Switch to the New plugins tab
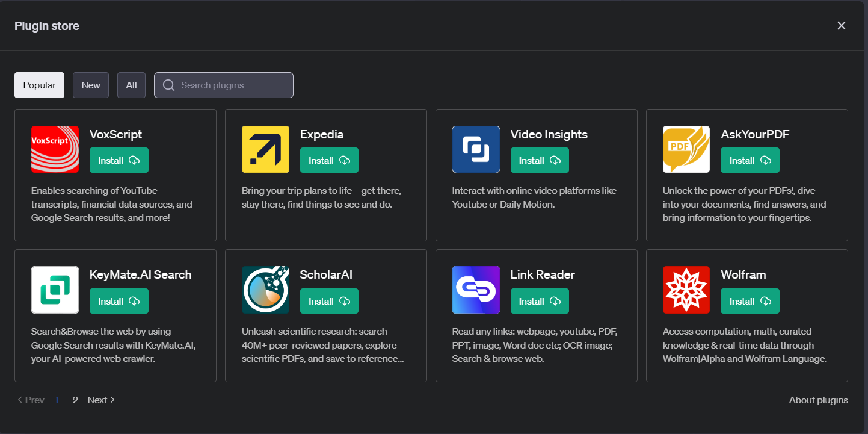The image size is (868, 434). pos(91,85)
